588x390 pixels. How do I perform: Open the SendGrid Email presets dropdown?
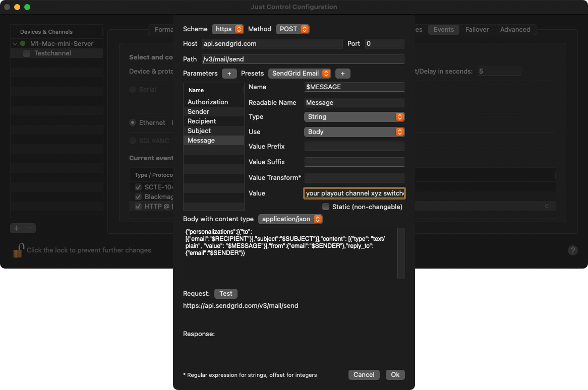point(300,74)
